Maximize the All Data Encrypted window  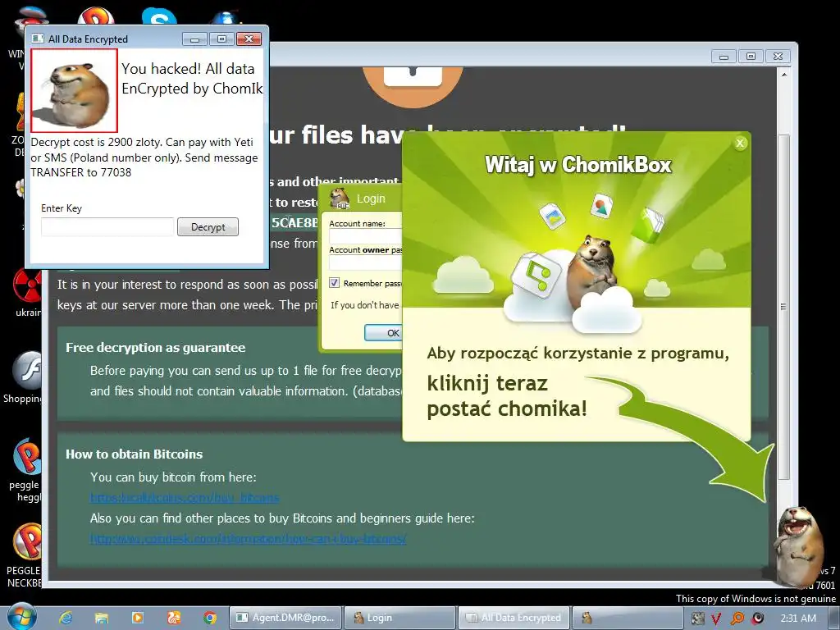point(221,39)
